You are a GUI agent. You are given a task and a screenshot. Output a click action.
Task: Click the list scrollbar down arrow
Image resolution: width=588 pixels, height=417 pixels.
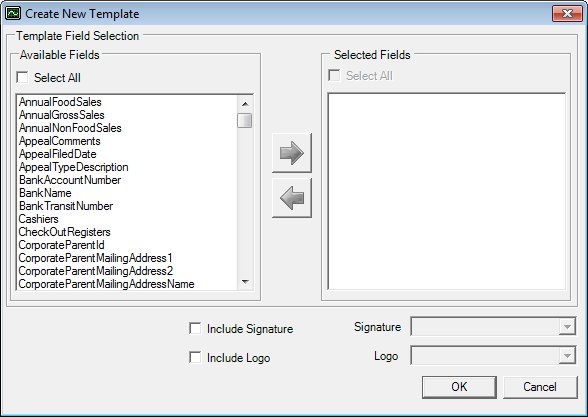pyautogui.click(x=245, y=282)
